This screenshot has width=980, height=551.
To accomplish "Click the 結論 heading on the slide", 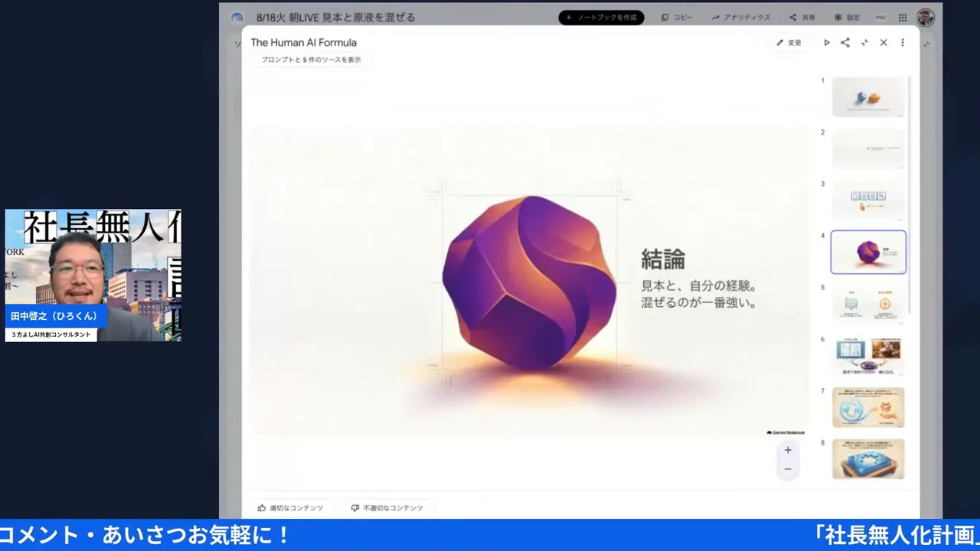I will (663, 260).
